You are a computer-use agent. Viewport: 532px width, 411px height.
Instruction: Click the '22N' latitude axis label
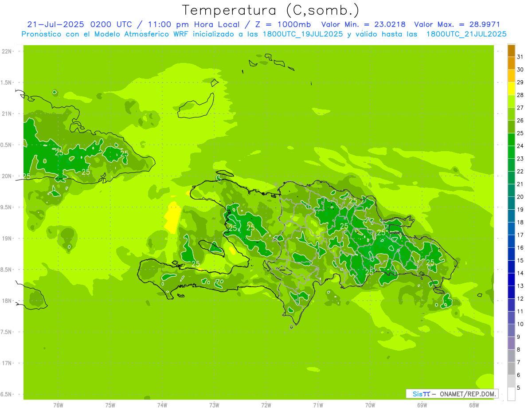point(7,51)
